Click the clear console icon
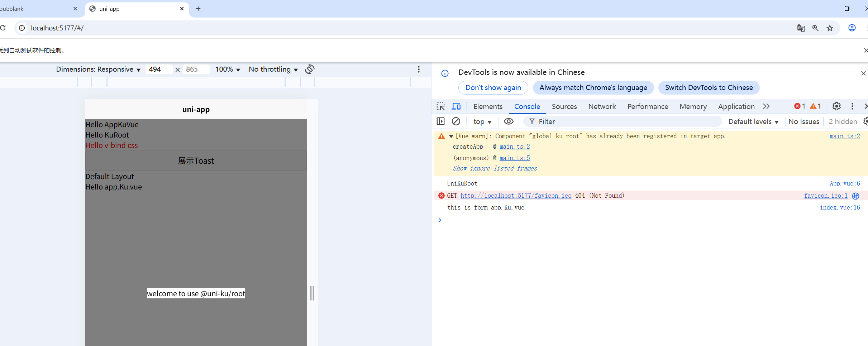Viewport: 868px width, 346px height. (x=456, y=121)
